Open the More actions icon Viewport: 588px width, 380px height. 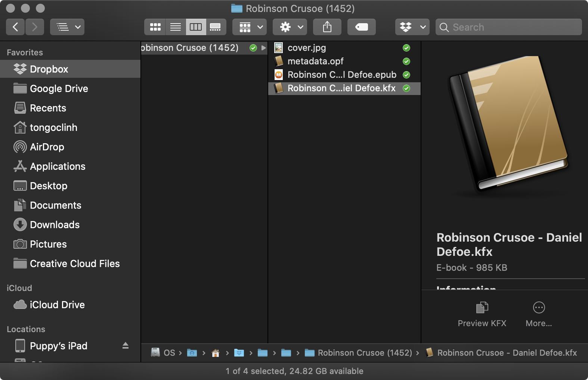(539, 308)
